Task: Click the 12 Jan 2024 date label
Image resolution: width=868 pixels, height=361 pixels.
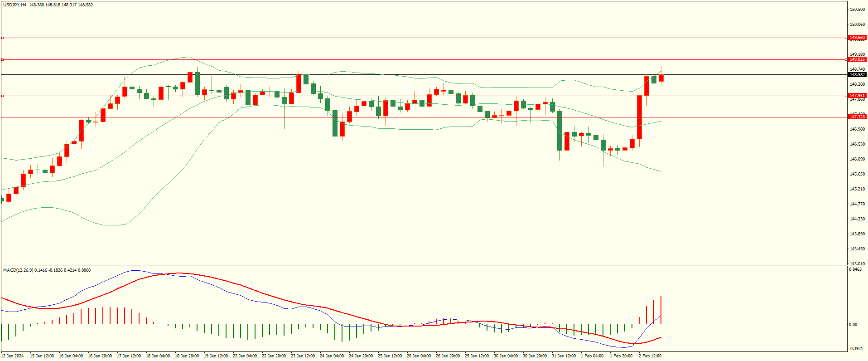Action: (x=13, y=356)
